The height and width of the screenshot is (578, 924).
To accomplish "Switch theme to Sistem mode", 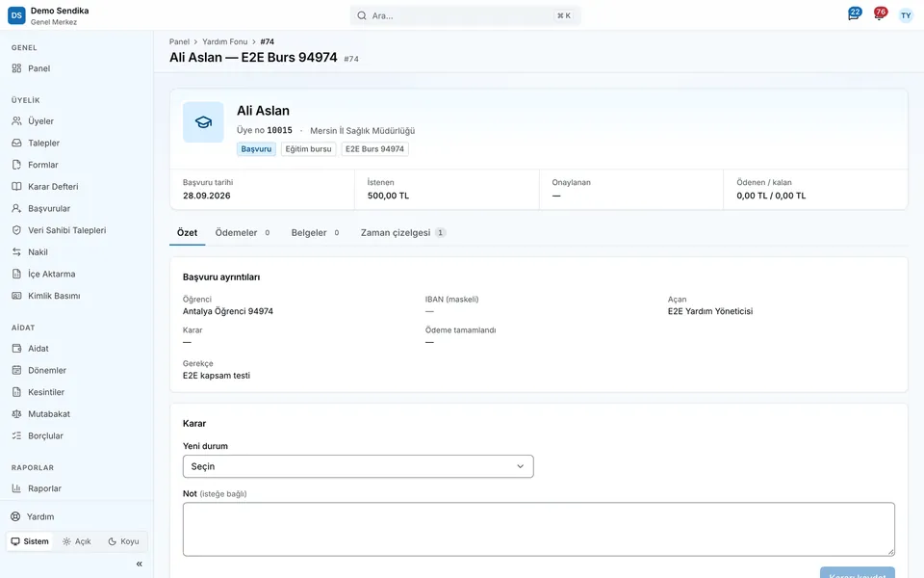I will (x=30, y=541).
